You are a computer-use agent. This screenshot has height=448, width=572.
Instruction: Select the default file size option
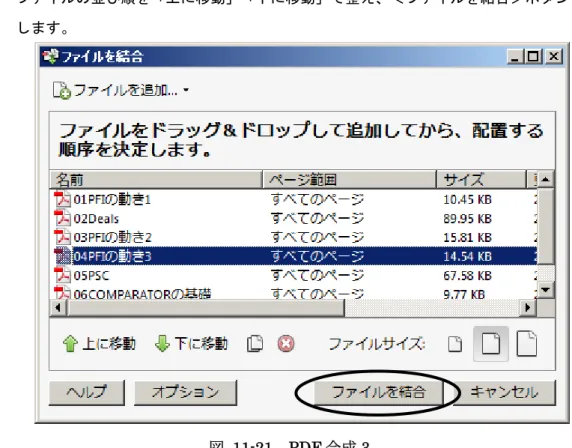click(x=491, y=344)
